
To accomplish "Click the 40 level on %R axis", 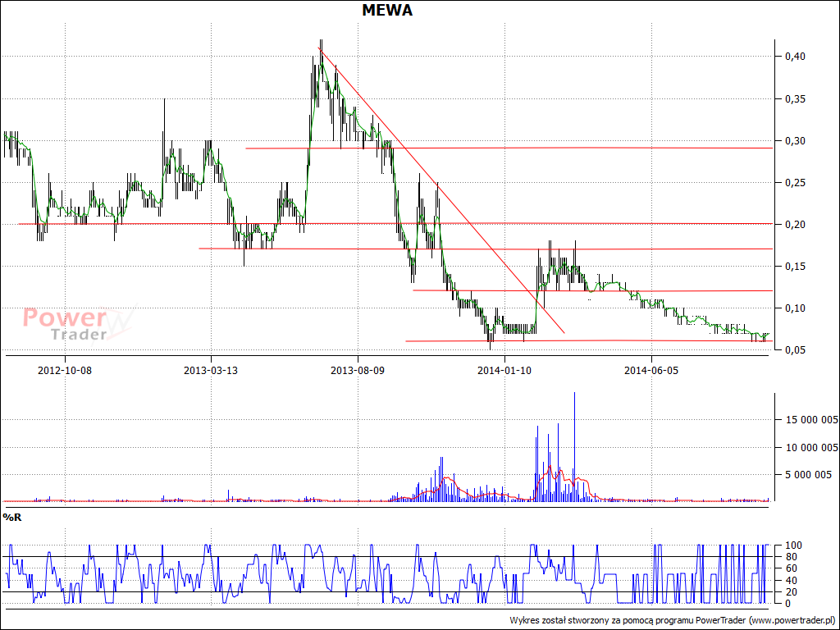I will [791, 580].
